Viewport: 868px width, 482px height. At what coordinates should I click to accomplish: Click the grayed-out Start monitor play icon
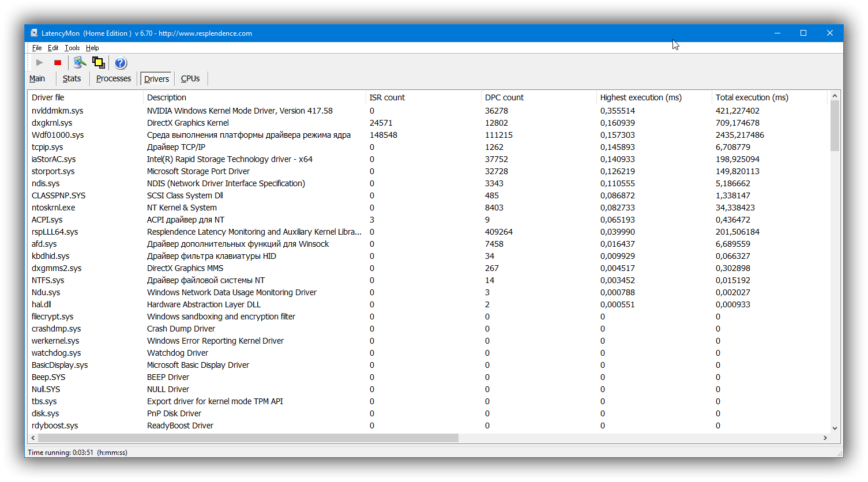point(39,63)
